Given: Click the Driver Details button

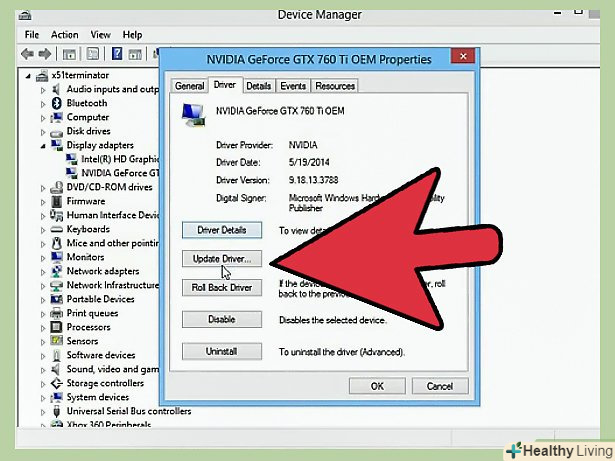Looking at the screenshot, I should click(x=222, y=230).
